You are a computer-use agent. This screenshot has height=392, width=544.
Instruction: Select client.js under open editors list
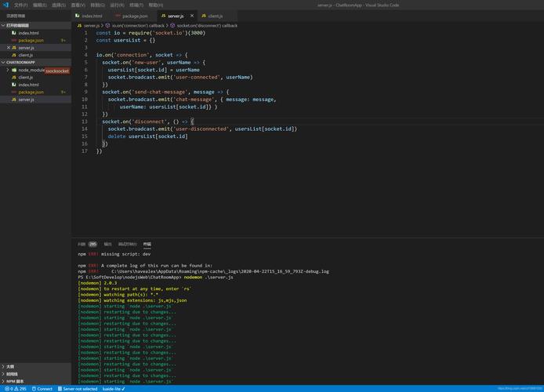[x=35, y=55]
